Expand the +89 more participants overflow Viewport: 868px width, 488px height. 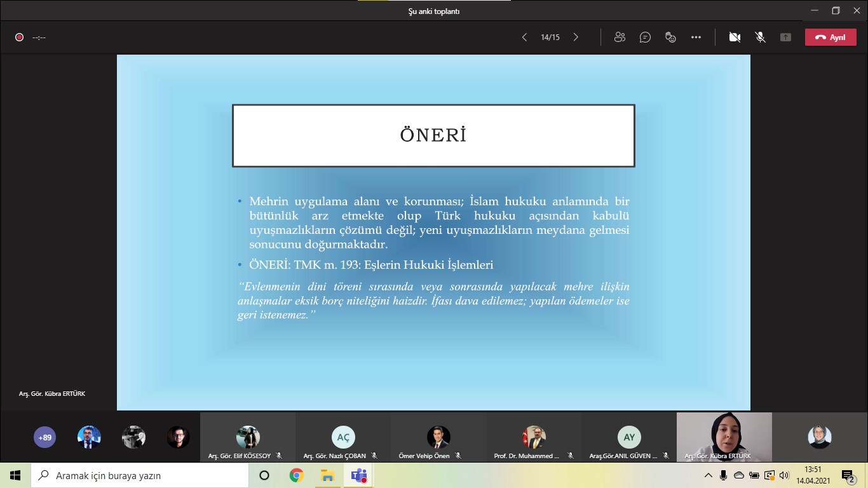pos(44,437)
